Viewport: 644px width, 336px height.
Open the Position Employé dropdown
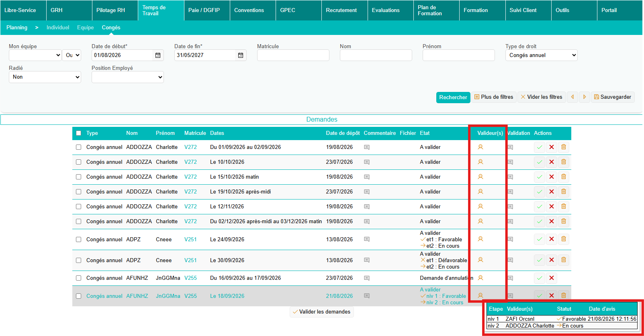[x=128, y=77]
